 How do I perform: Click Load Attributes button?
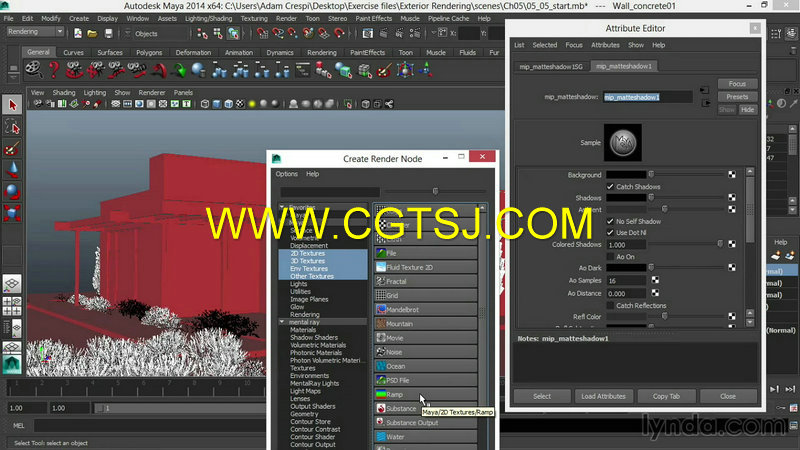pyautogui.click(x=604, y=396)
